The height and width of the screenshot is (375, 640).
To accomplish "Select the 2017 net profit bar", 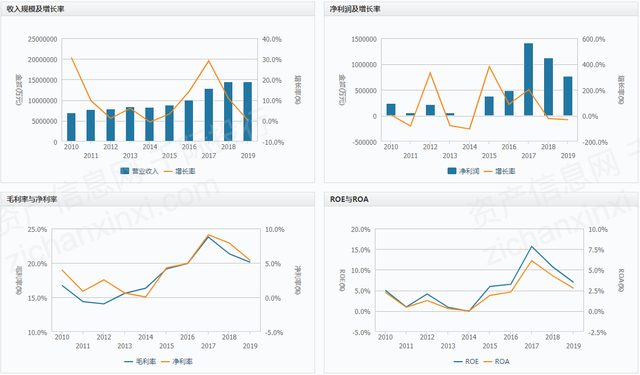I will click(528, 79).
